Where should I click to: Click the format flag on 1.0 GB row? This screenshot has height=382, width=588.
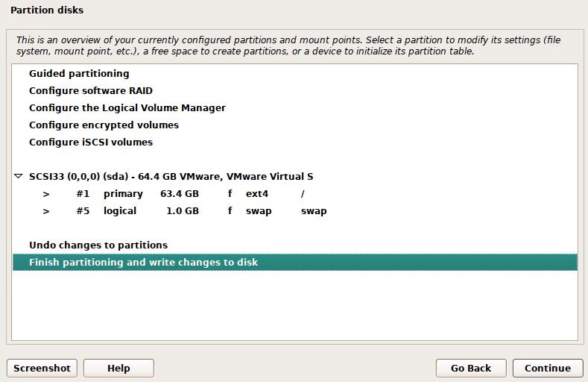pos(230,211)
